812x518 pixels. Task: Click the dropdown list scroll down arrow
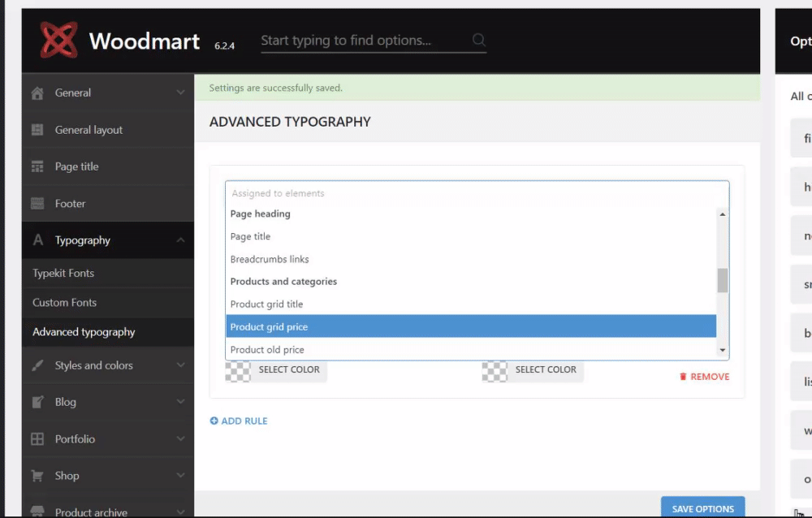(723, 350)
